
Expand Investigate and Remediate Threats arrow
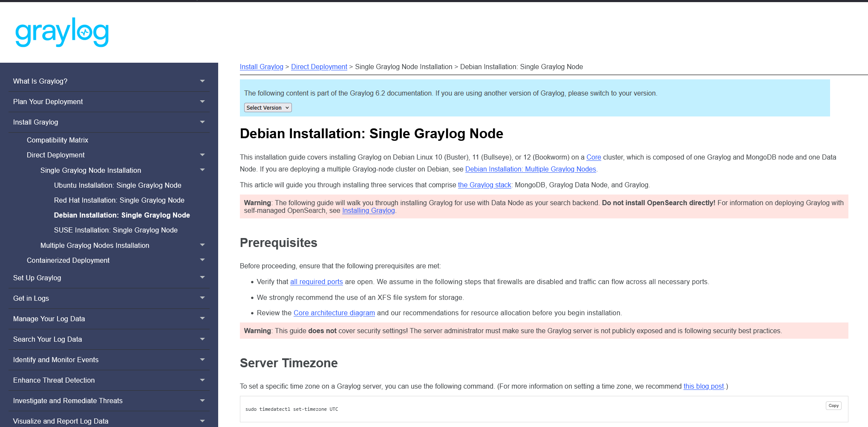click(202, 401)
